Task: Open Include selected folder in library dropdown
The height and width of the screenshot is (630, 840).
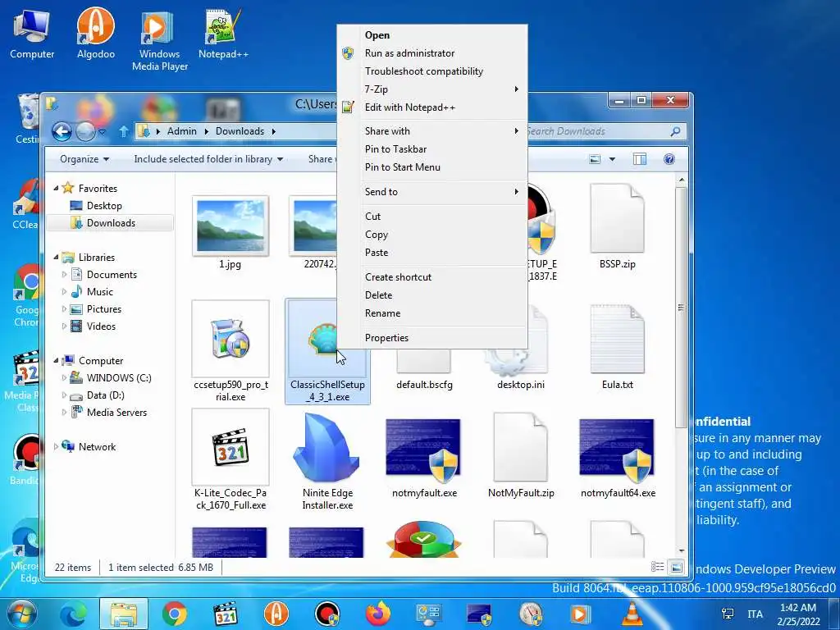Action: pyautogui.click(x=208, y=159)
